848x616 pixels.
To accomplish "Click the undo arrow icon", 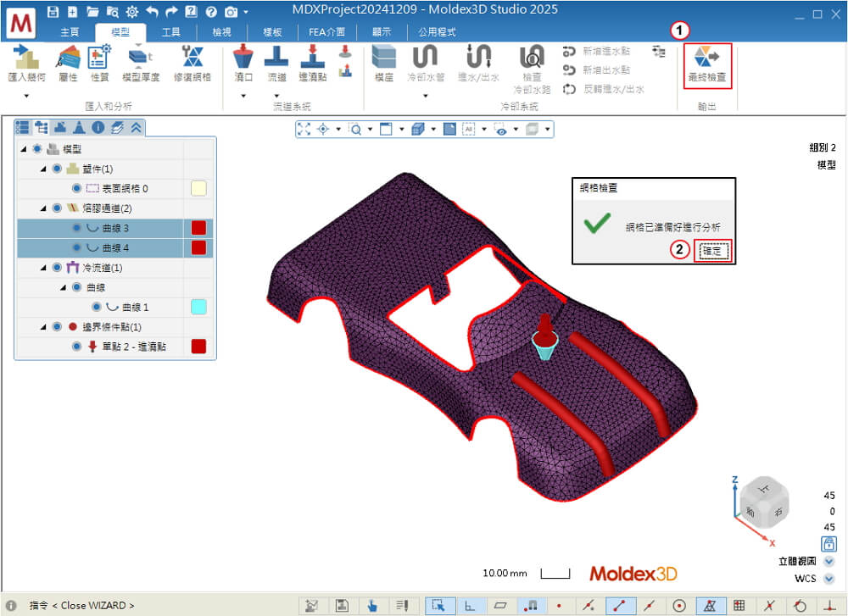I will tap(152, 11).
